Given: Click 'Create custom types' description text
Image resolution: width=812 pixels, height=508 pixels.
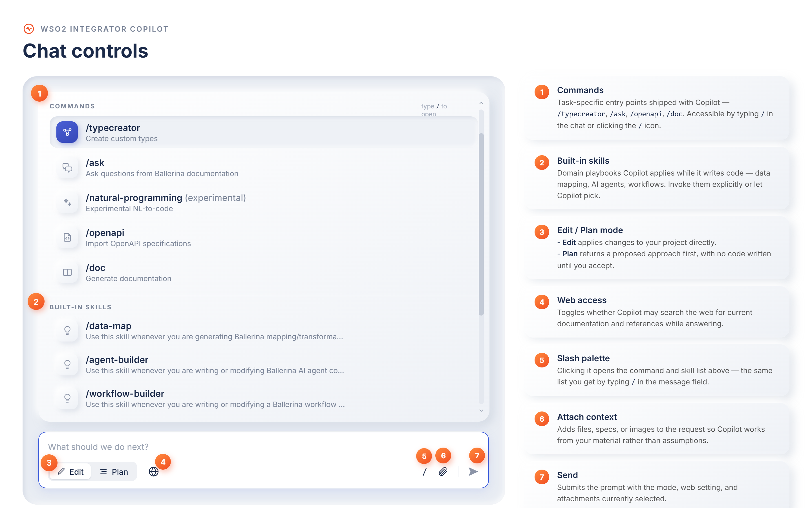Looking at the screenshot, I should point(122,138).
